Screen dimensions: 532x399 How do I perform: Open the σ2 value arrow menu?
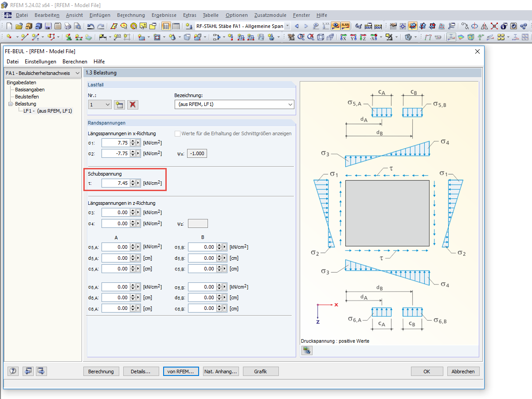(138, 153)
